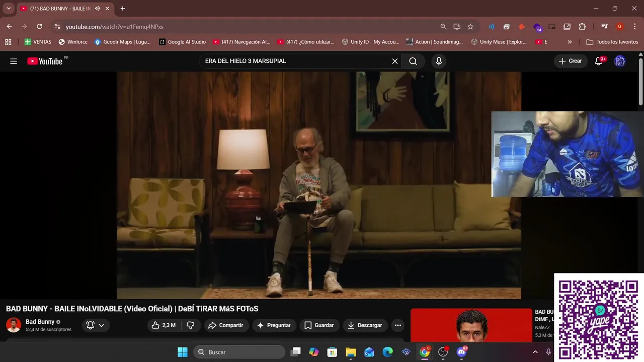
Task: Close the Bad Bunny browser tab
Action: [x=107, y=9]
